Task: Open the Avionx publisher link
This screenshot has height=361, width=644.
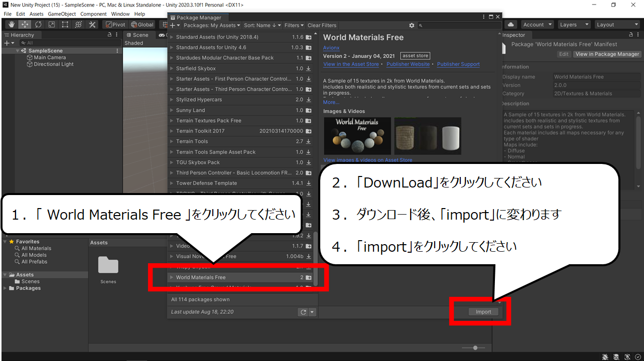Action: (331, 48)
